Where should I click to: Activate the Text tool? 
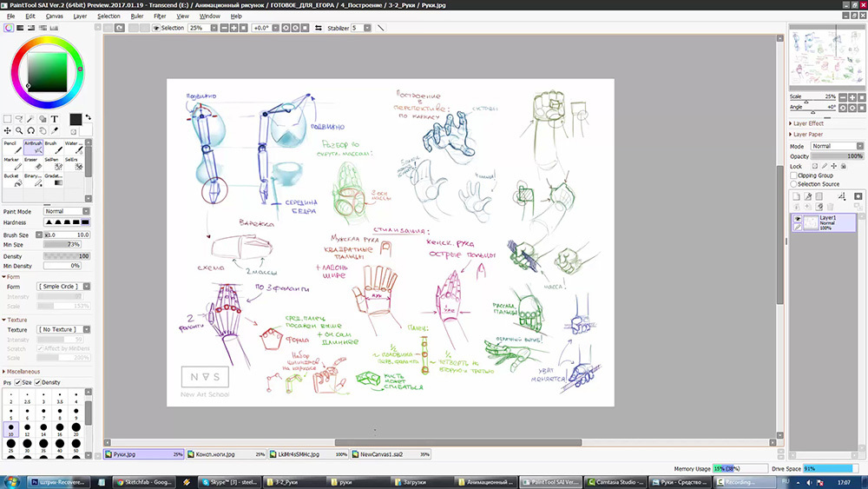(55, 119)
